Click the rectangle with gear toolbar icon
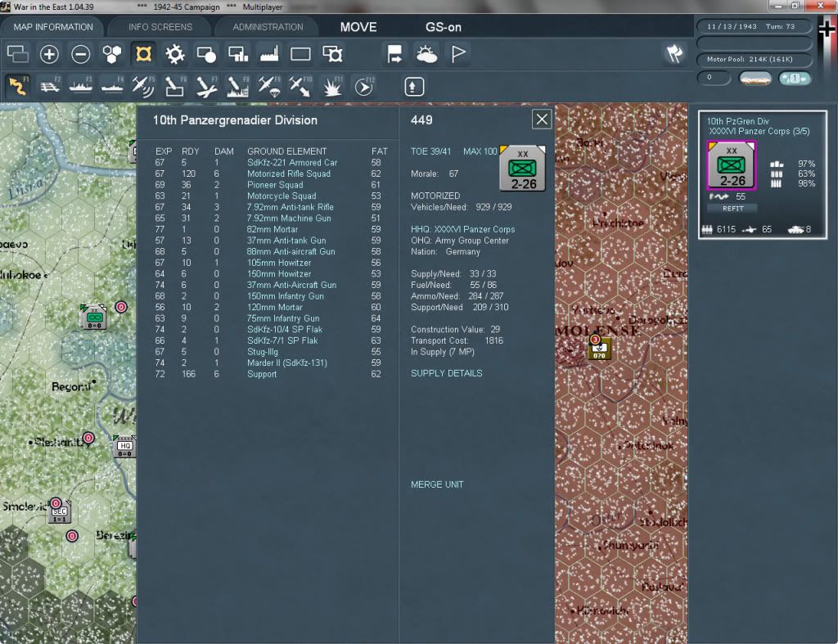Screen dimensions: 838x644 click(332, 54)
